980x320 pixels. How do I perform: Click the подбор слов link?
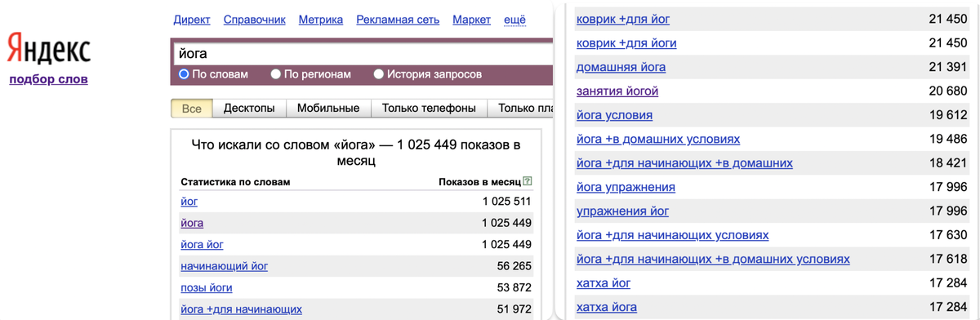point(48,79)
